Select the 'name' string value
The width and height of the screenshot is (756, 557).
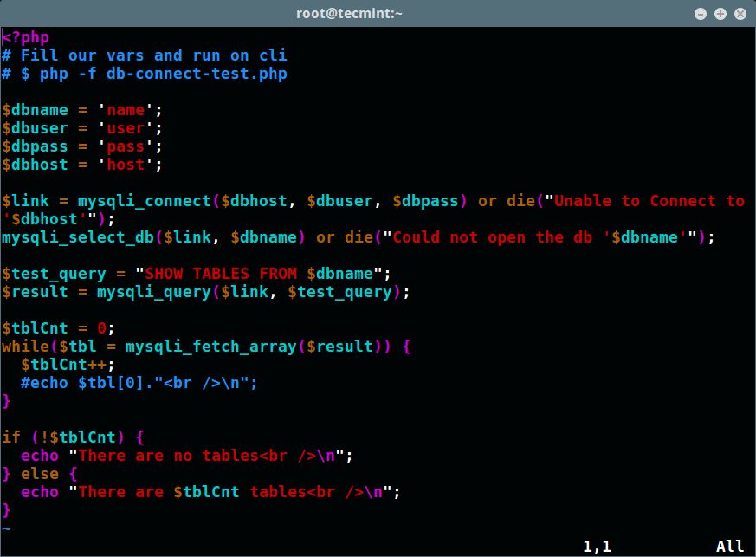point(126,110)
